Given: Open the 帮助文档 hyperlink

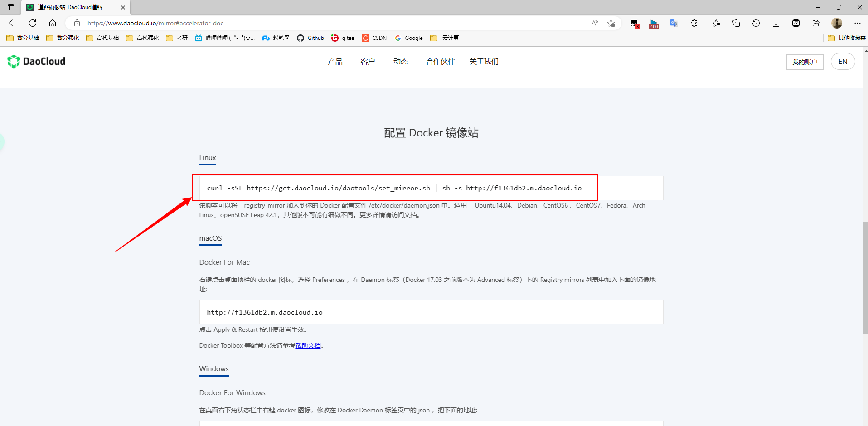Looking at the screenshot, I should (308, 345).
